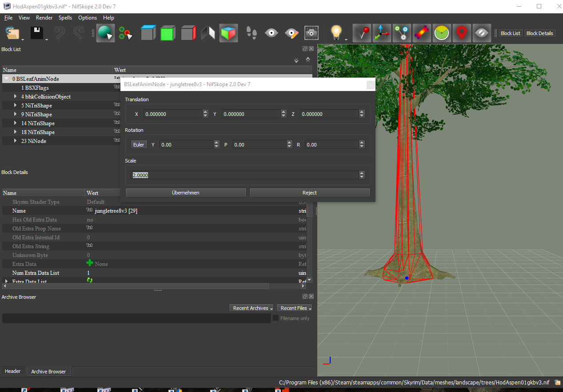
Task: Select the side view red cube
Action: (x=188, y=34)
